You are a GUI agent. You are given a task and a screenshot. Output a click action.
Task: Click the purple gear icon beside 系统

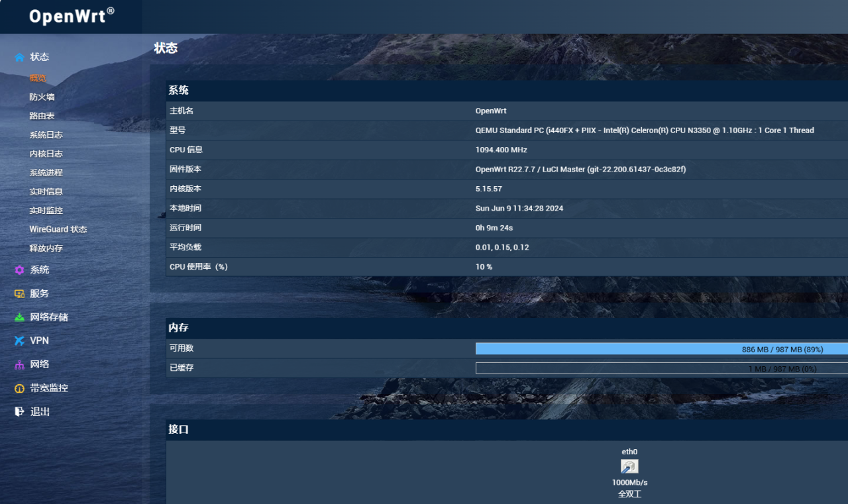coord(19,270)
